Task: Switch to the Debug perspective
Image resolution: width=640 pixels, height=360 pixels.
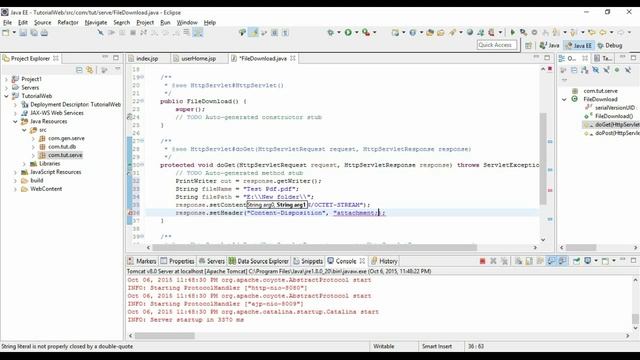Action: [x=610, y=45]
